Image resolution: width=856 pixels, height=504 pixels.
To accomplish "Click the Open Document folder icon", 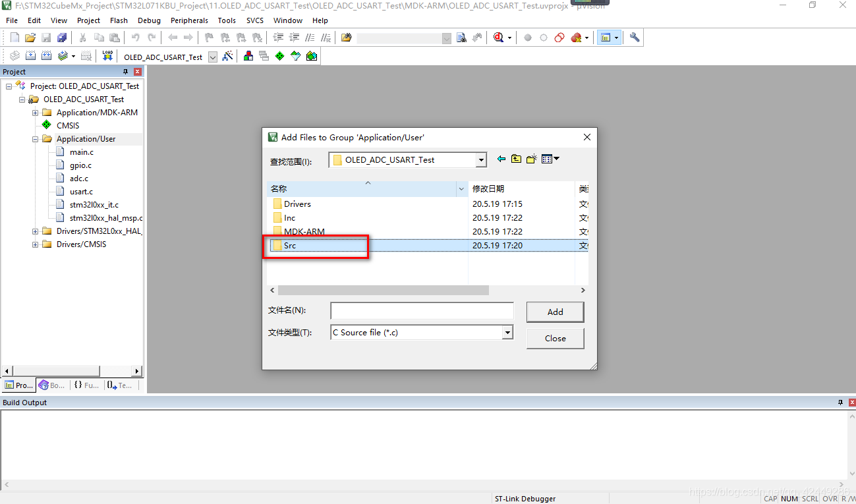I will (x=346, y=38).
